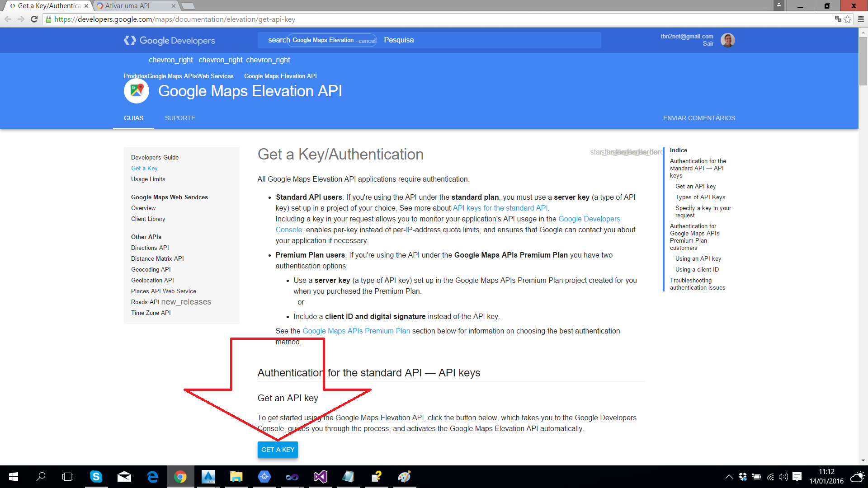Click the scrollbar down arrow
The height and width of the screenshot is (488, 868).
click(863, 460)
